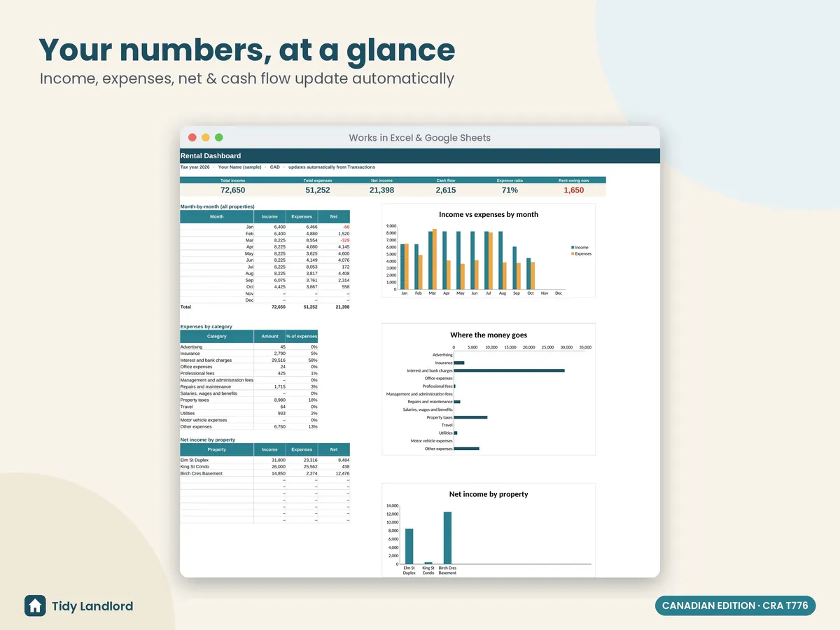Select the Rental Dashboard title bar

pos(420,156)
